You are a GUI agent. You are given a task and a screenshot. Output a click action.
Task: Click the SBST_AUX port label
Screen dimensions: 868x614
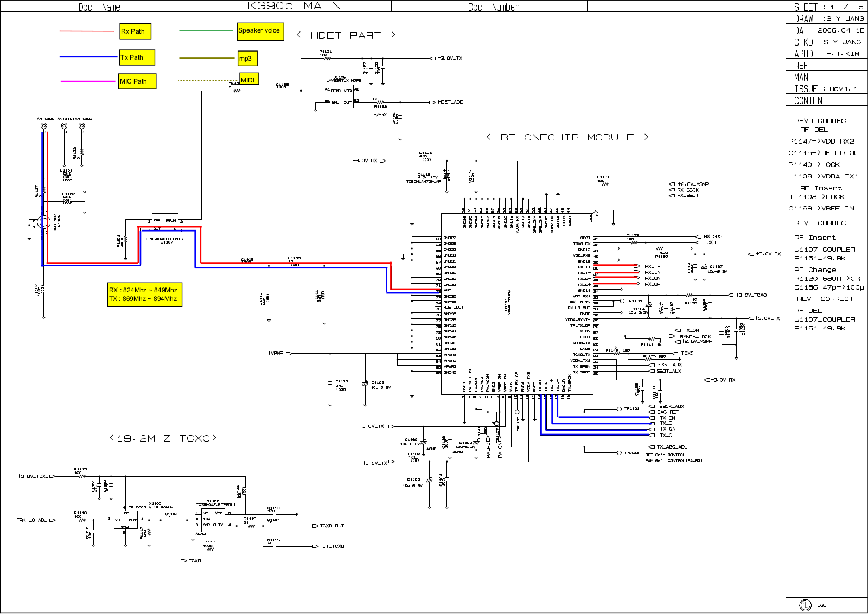[x=669, y=364]
